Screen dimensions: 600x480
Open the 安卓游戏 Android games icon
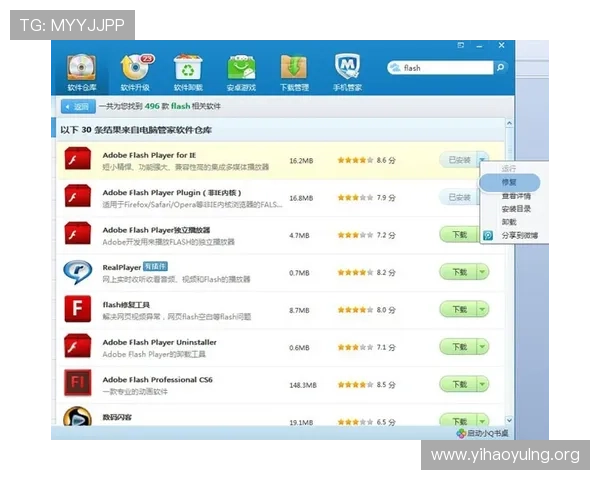(241, 69)
